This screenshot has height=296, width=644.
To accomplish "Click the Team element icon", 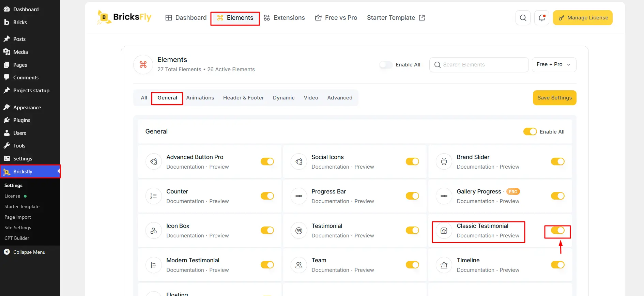I will (x=299, y=265).
